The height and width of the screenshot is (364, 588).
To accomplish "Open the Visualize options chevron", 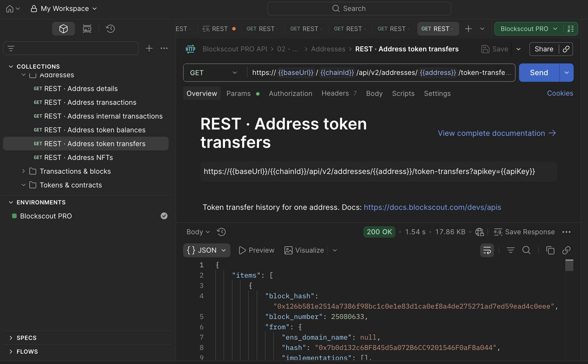I will 335,250.
